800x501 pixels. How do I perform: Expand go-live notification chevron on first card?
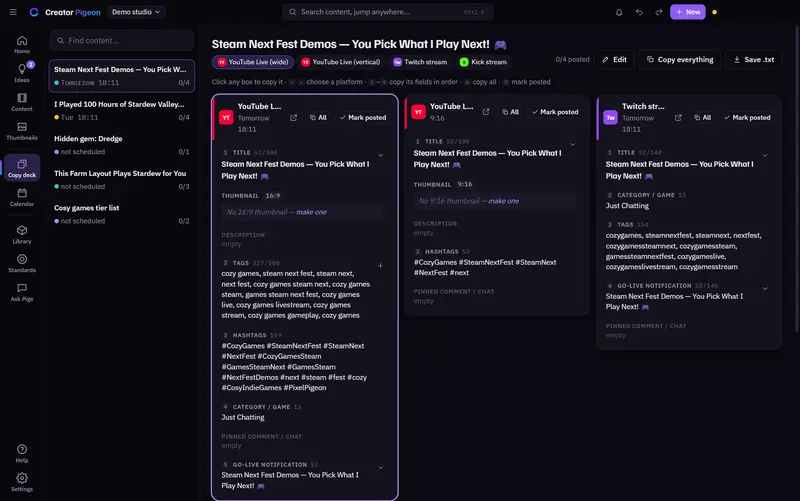[x=381, y=467]
